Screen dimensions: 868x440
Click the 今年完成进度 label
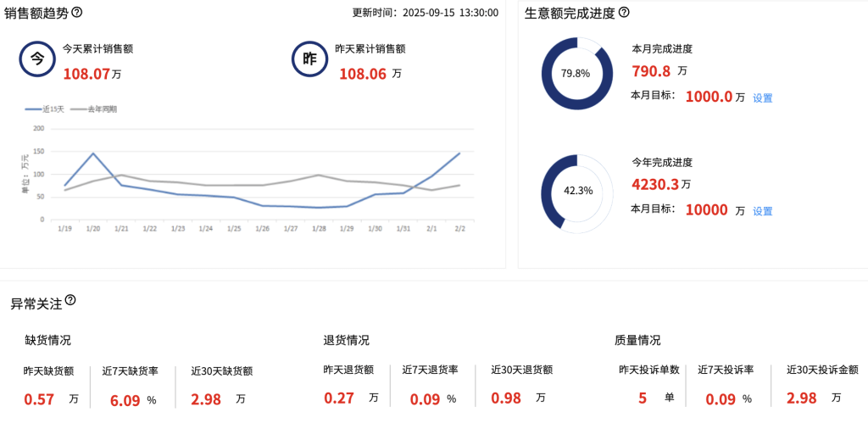(x=662, y=163)
